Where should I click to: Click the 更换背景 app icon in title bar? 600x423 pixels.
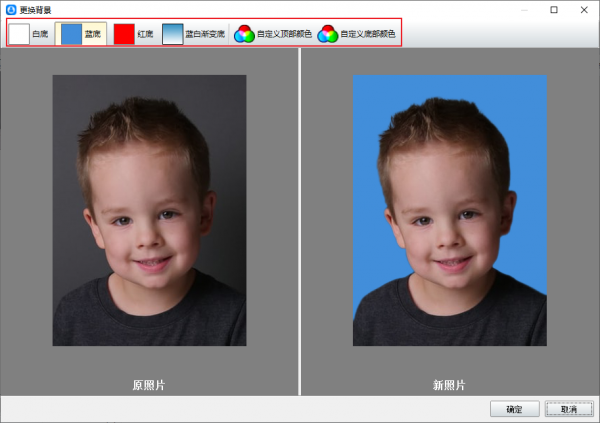tap(11, 9)
